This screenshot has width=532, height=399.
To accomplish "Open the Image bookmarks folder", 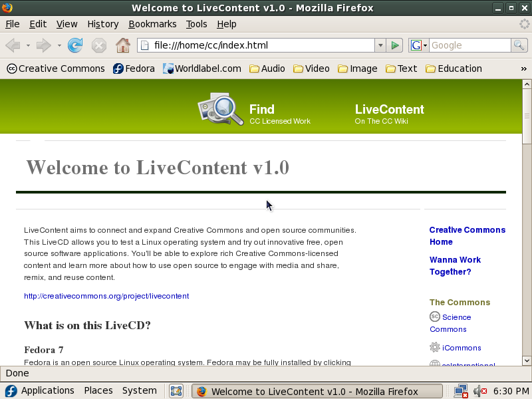I will [x=357, y=68].
